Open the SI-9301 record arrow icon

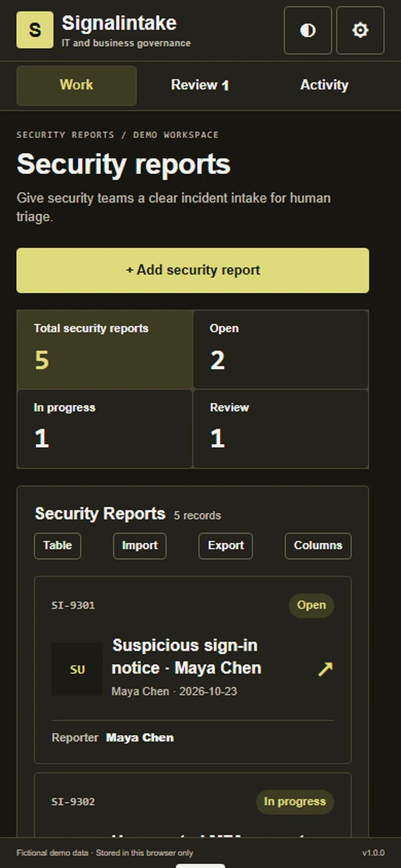(325, 669)
